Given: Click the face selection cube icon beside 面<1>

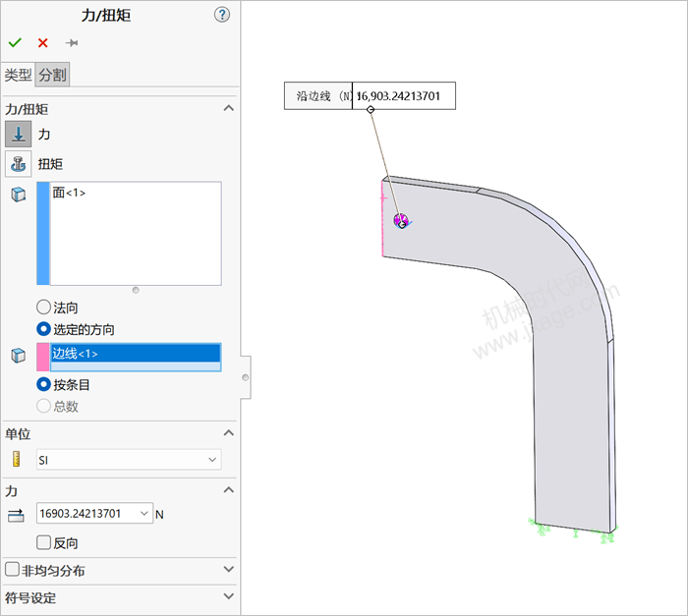Looking at the screenshot, I should (x=18, y=194).
